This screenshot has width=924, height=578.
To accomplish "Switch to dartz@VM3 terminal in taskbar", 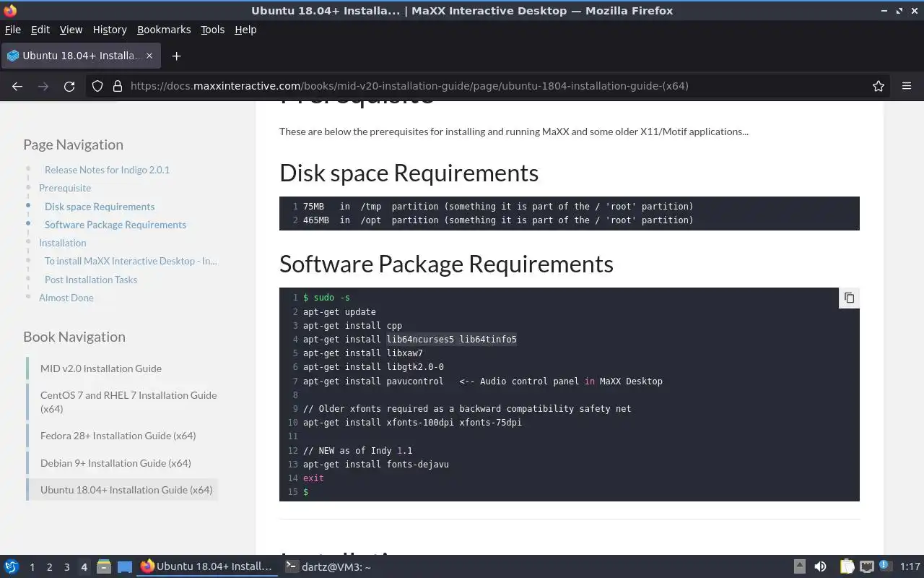I will [x=328, y=566].
